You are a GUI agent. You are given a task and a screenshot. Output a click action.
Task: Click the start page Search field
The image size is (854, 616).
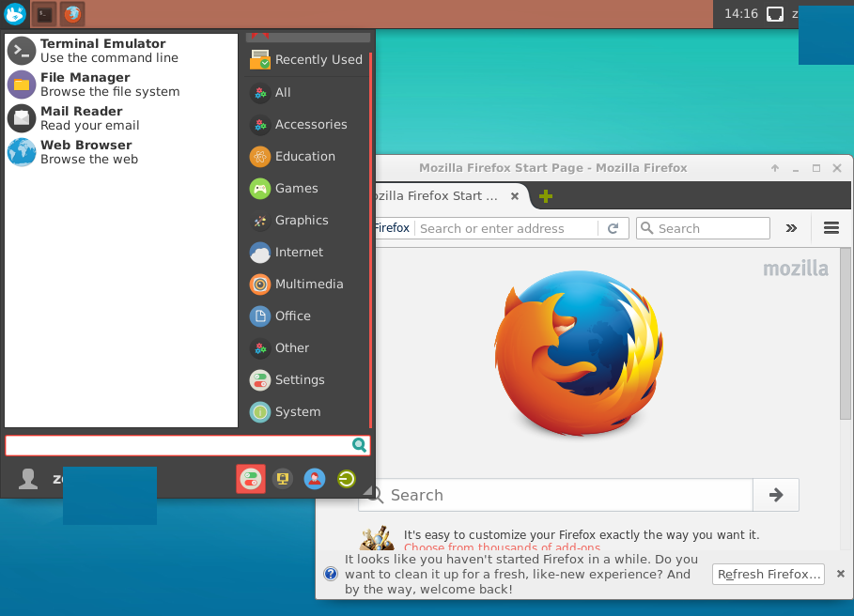555,495
